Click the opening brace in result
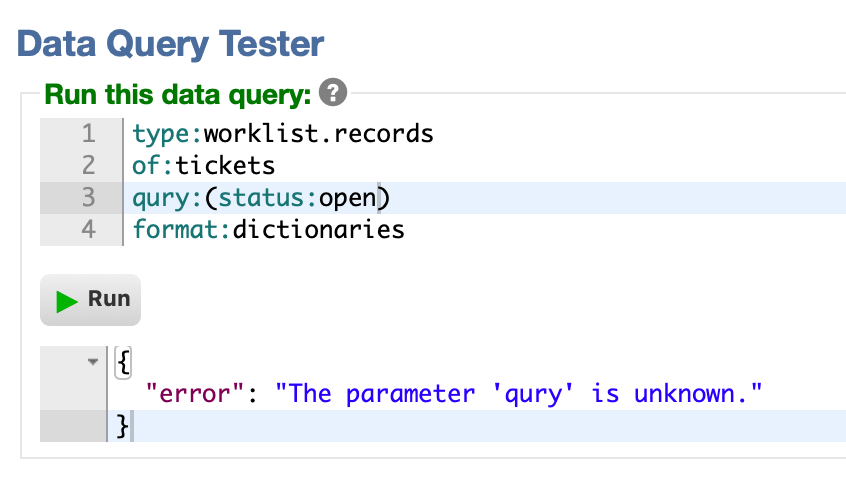The width and height of the screenshot is (846, 486). (123, 362)
